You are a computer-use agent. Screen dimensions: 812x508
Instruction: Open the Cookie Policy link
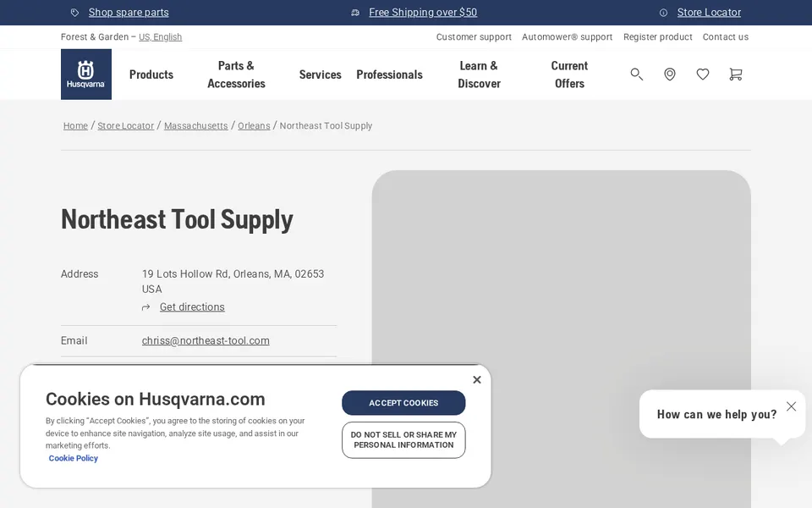tap(73, 458)
